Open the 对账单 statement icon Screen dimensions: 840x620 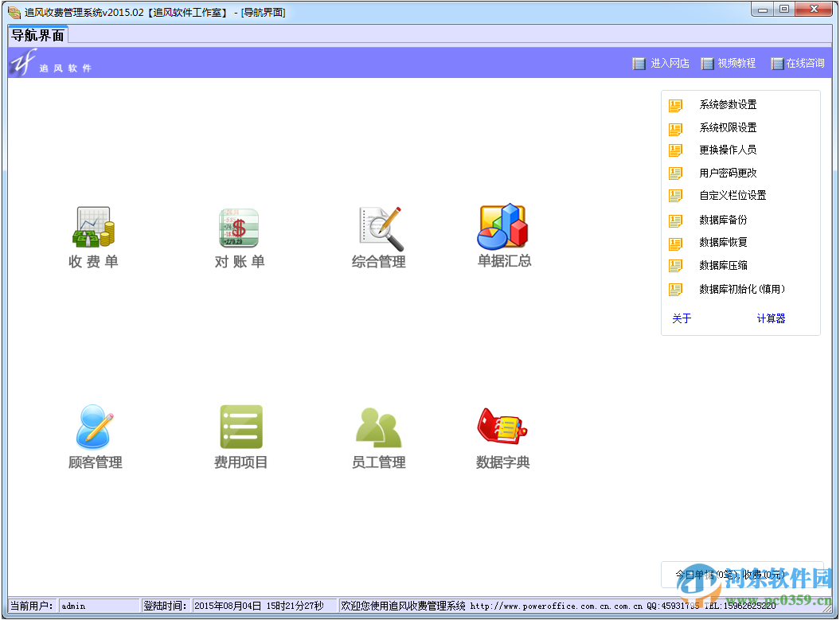click(239, 228)
